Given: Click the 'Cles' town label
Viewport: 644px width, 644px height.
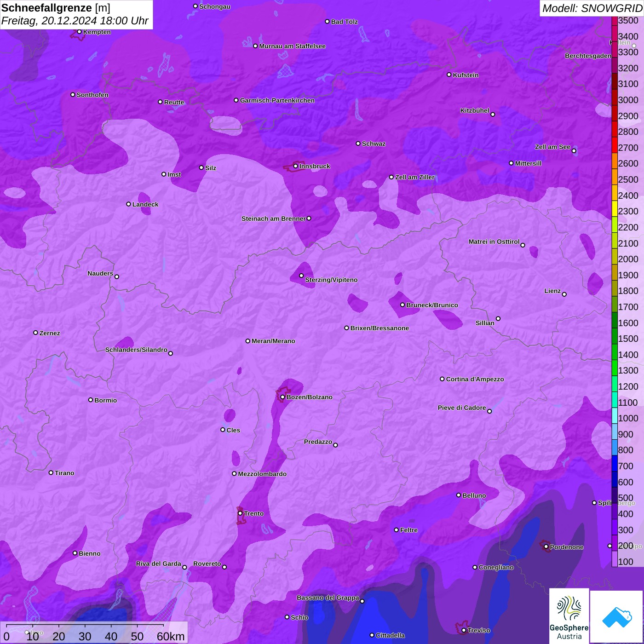Looking at the screenshot, I should coord(233,430).
